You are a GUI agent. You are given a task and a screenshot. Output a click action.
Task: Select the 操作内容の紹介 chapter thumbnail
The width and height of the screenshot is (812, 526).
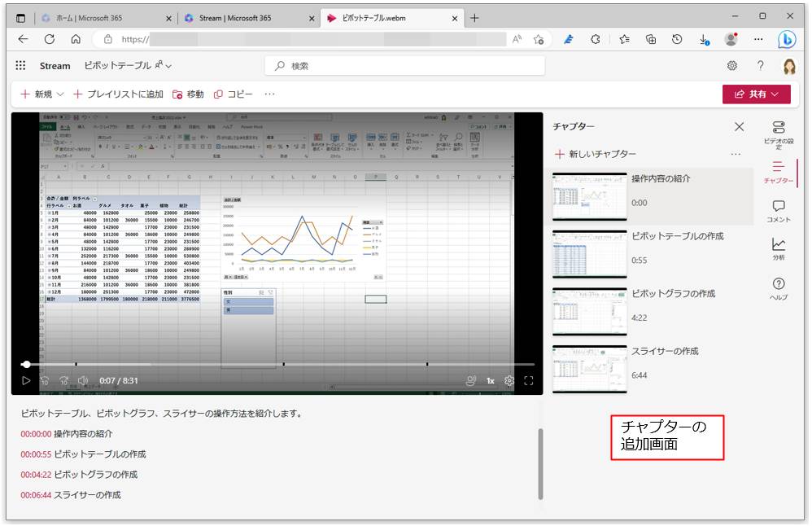[589, 196]
